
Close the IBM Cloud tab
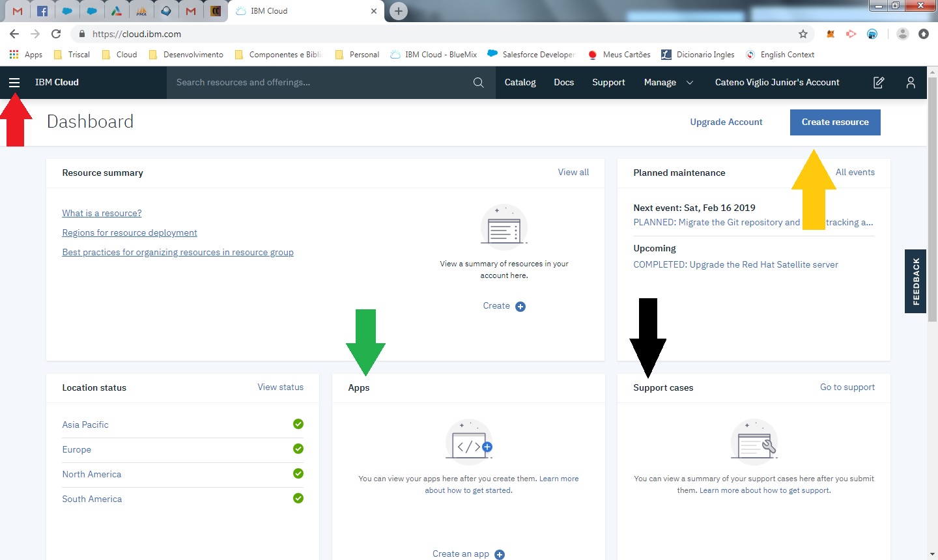[374, 11]
